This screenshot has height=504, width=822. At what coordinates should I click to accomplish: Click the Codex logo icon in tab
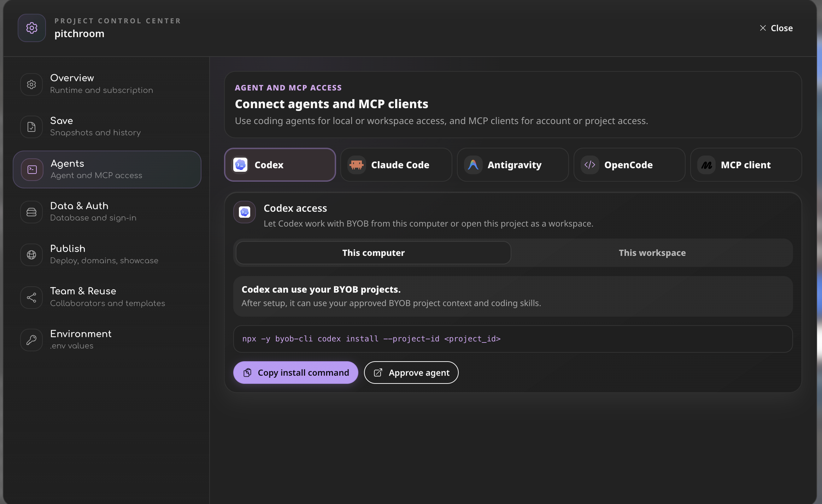[x=240, y=165]
